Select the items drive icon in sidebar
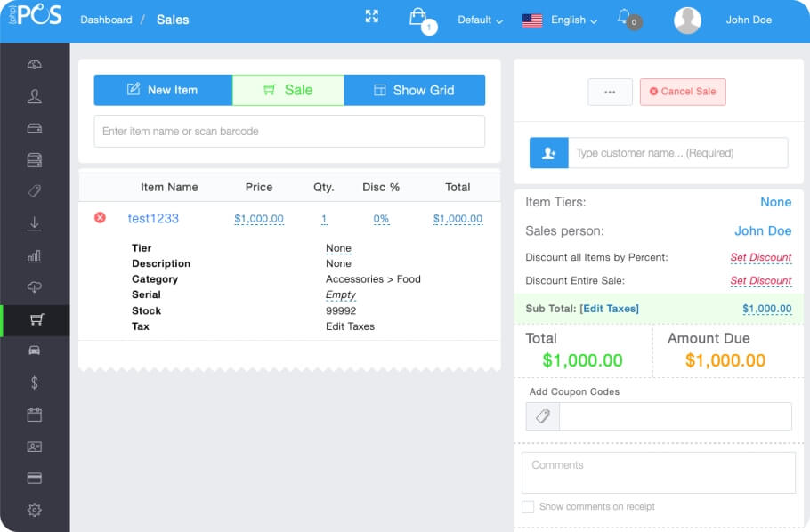Viewport: 810px width, 532px height. click(35, 128)
